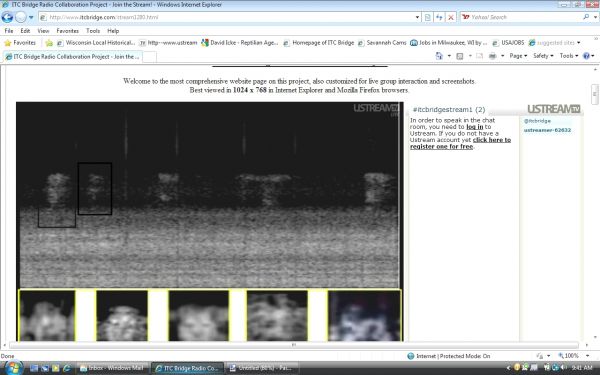Image resolution: width=600 pixels, height=375 pixels.
Task: Open the http--www.ustream bookmark
Action: (168, 43)
